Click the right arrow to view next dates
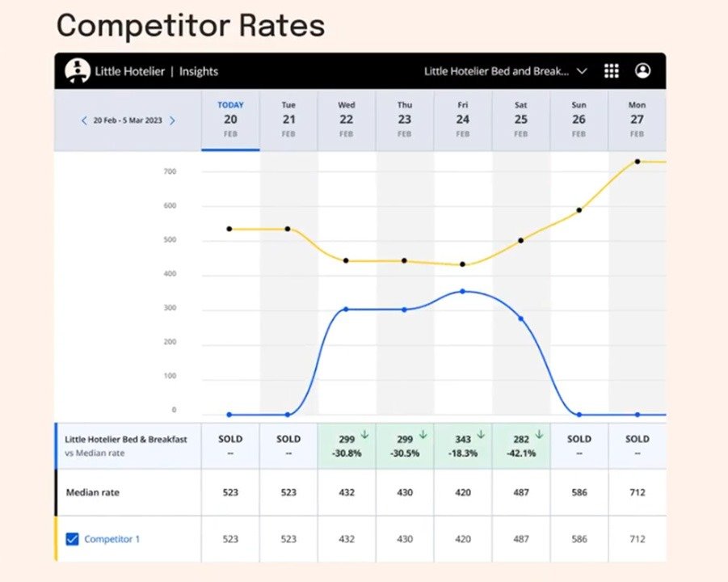The width and height of the screenshot is (728, 582). (x=172, y=120)
